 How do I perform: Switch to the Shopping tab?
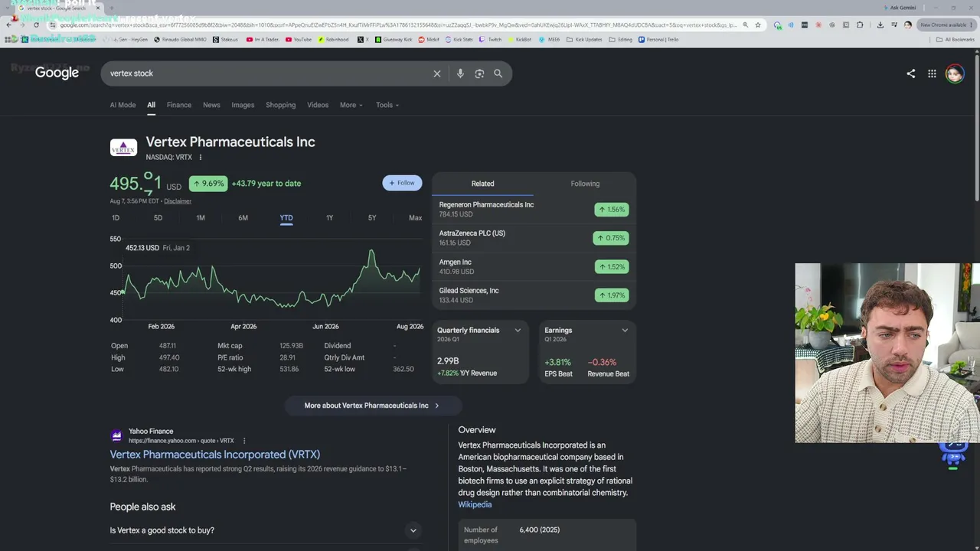280,105
